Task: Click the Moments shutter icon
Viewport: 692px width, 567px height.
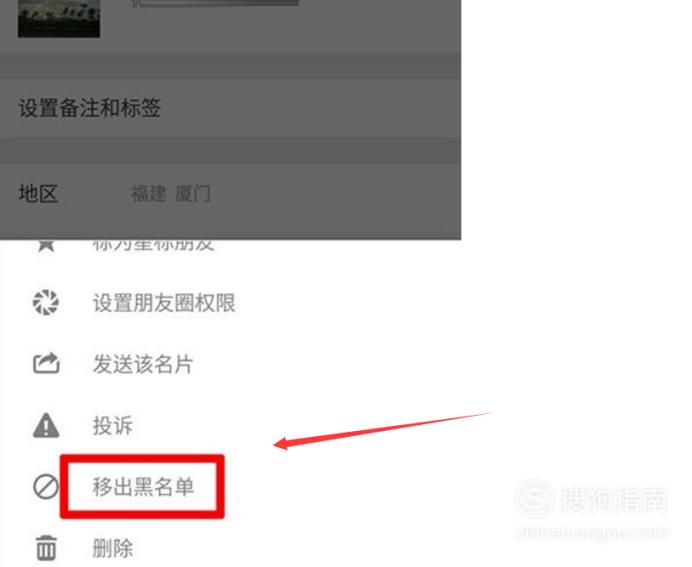Action: 46,303
